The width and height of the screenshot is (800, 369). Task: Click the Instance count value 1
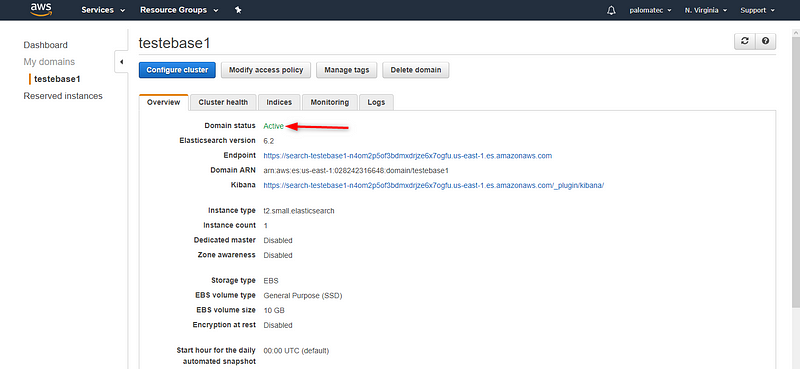(265, 226)
